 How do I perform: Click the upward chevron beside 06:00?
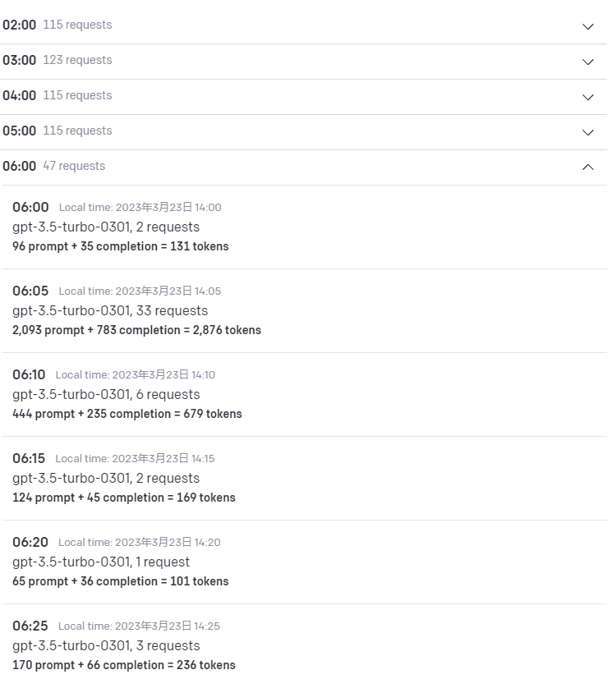click(588, 167)
